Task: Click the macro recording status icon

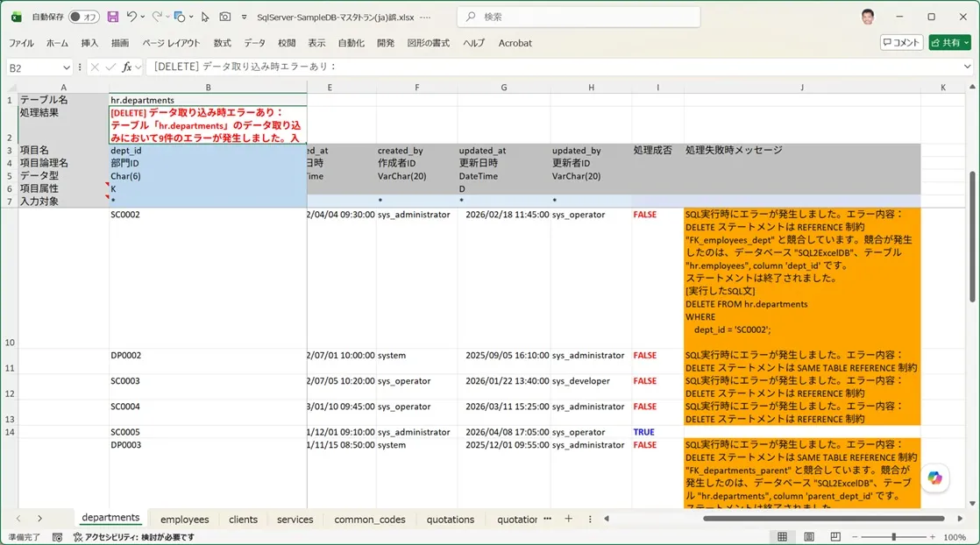Action: [57, 537]
